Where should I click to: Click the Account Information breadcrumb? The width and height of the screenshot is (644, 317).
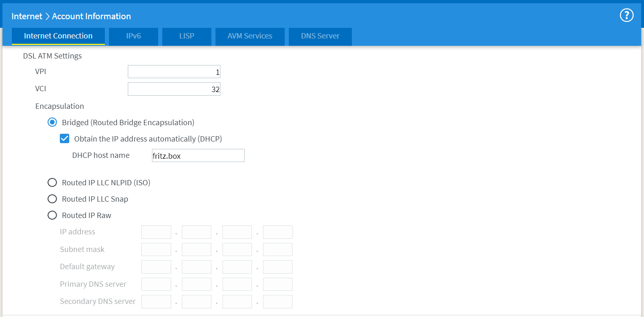click(x=91, y=16)
